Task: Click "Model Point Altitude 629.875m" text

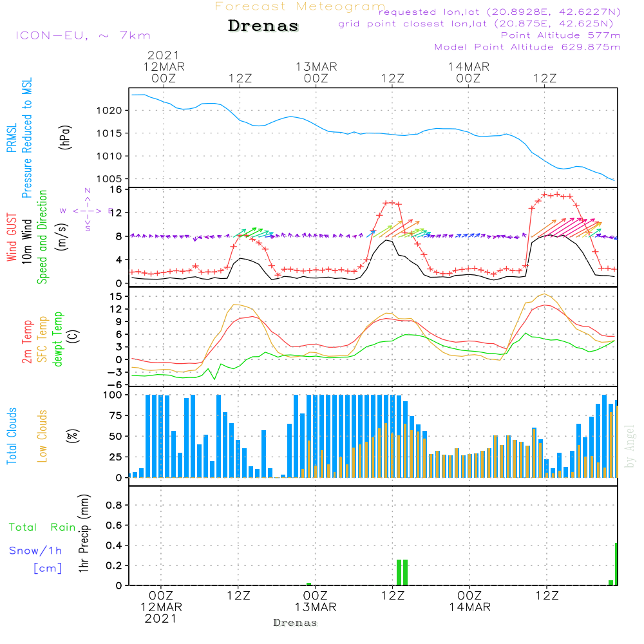Action: click(527, 47)
